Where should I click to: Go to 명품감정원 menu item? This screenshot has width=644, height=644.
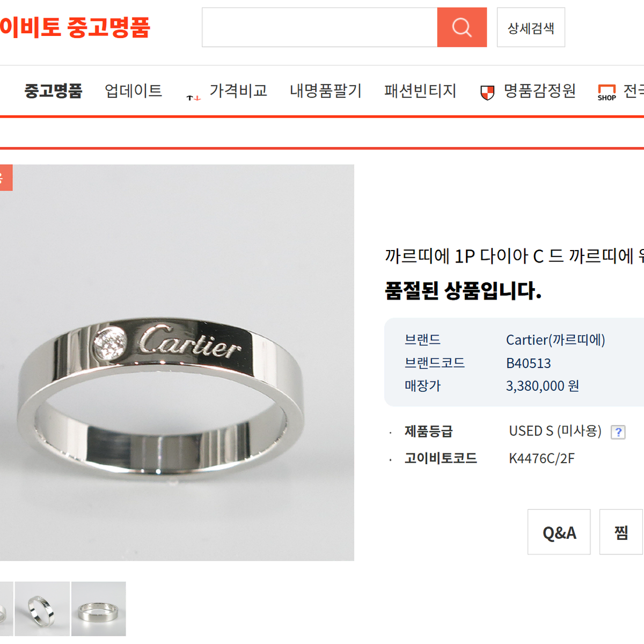540,91
